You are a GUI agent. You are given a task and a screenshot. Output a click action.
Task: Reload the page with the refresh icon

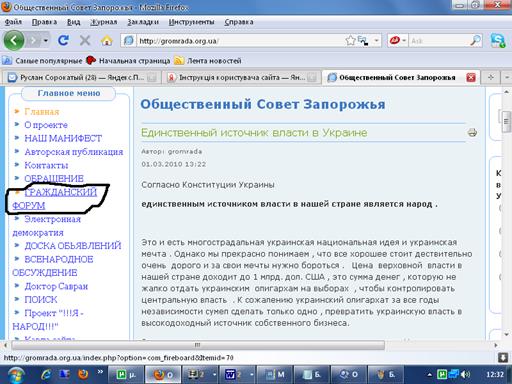point(63,41)
